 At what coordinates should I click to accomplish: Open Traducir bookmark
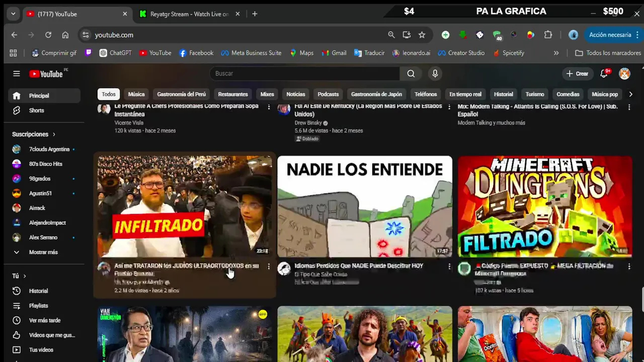(369, 53)
